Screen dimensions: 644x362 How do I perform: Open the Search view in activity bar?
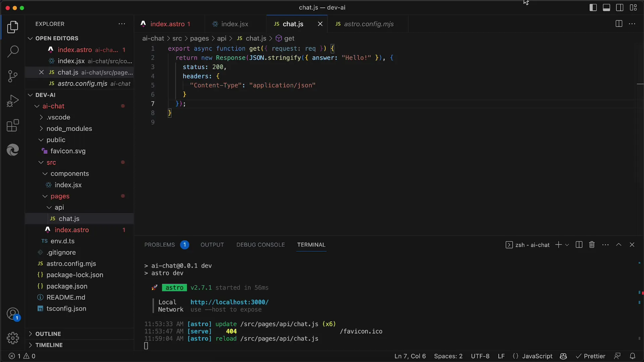coord(13,51)
